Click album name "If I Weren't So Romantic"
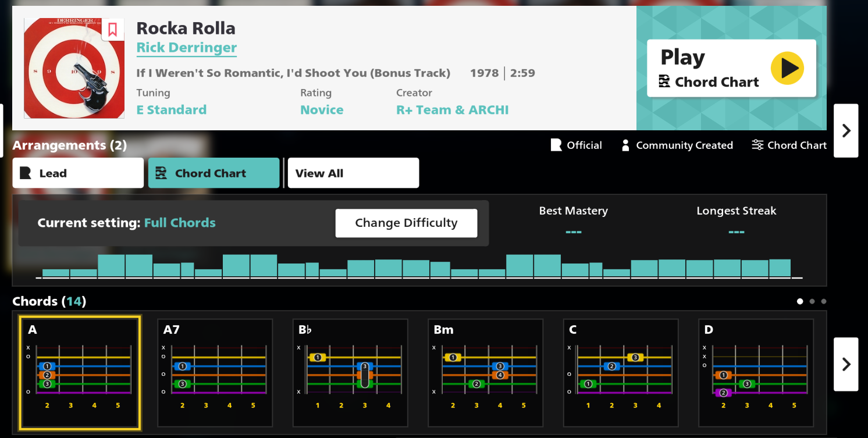The height and width of the screenshot is (438, 868). coord(293,73)
